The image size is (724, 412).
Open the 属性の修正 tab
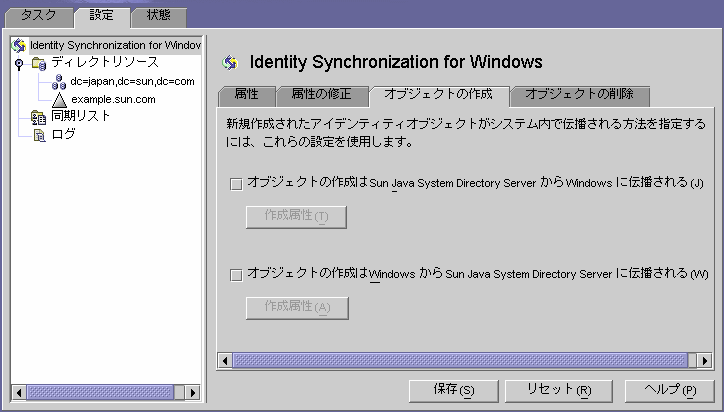(x=322, y=96)
